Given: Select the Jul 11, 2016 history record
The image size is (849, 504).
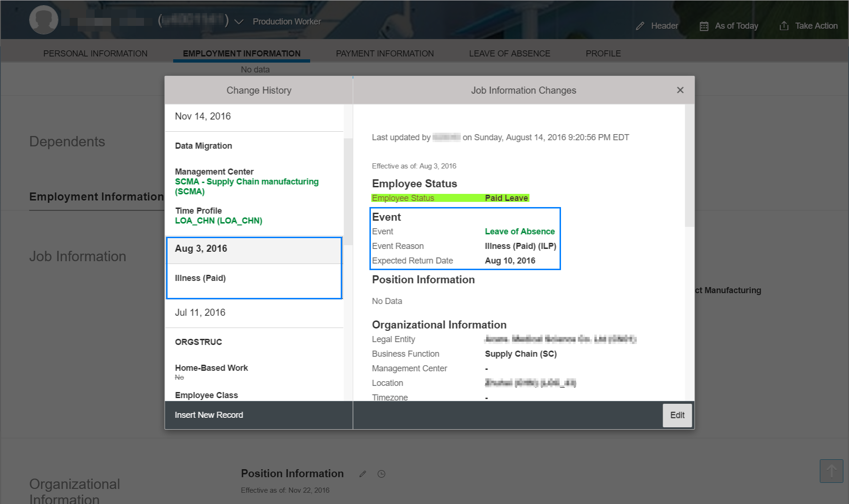Looking at the screenshot, I should click(254, 313).
